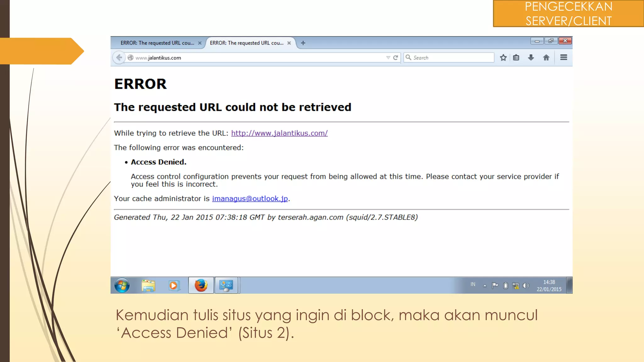
Task: Open the Downloads arrow icon
Action: pos(531,58)
